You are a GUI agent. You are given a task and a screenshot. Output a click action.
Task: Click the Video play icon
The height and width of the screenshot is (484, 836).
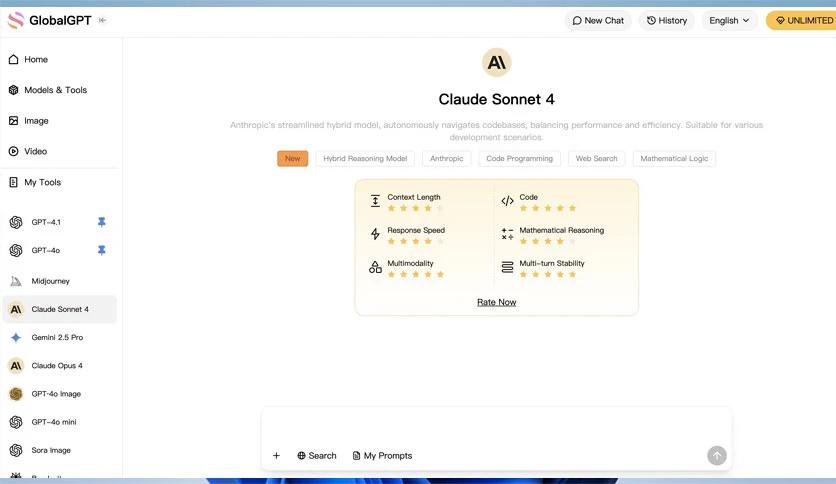tap(13, 151)
